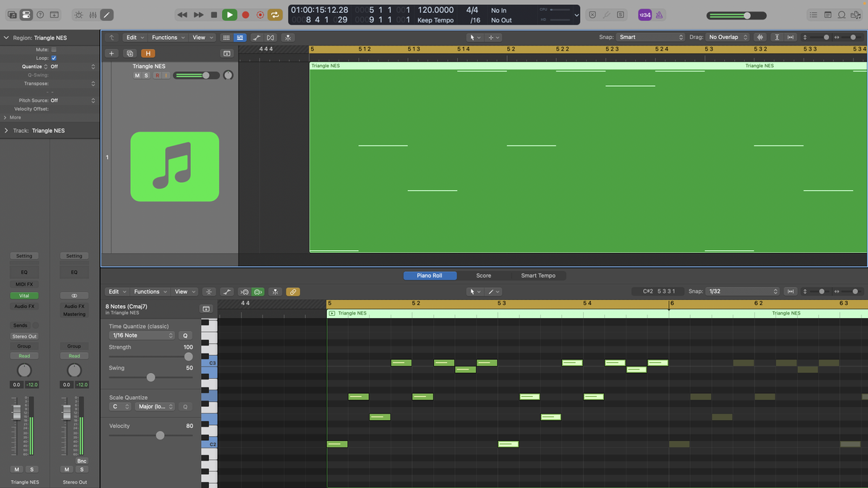This screenshot has height=488, width=868.
Task: Open the Major scale quantize dropdown
Action: (x=156, y=406)
